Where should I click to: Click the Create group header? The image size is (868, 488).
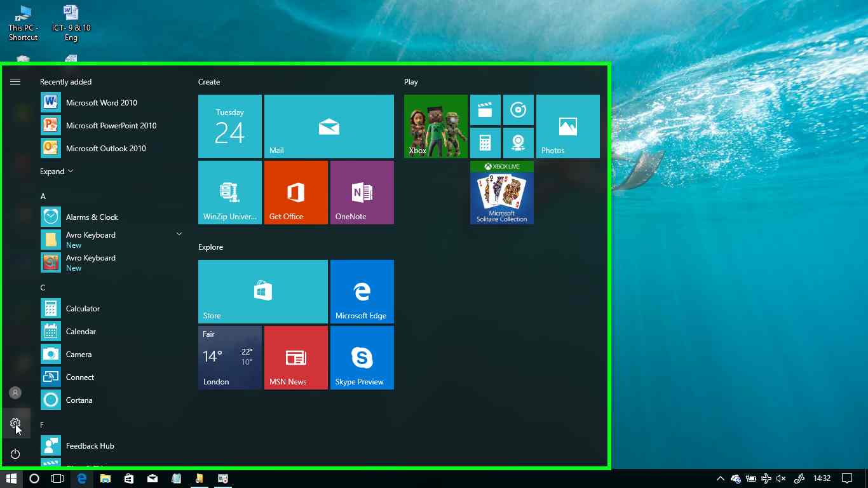[209, 82]
